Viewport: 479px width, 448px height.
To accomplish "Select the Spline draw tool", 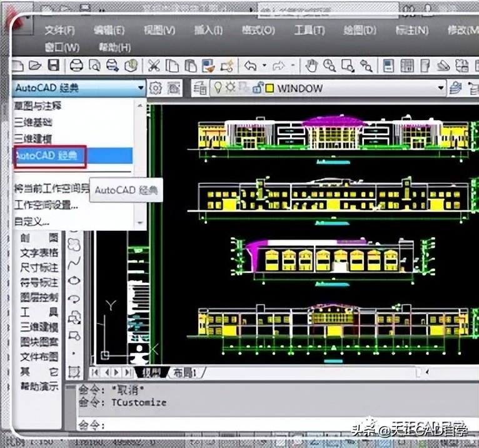I will tap(74, 263).
